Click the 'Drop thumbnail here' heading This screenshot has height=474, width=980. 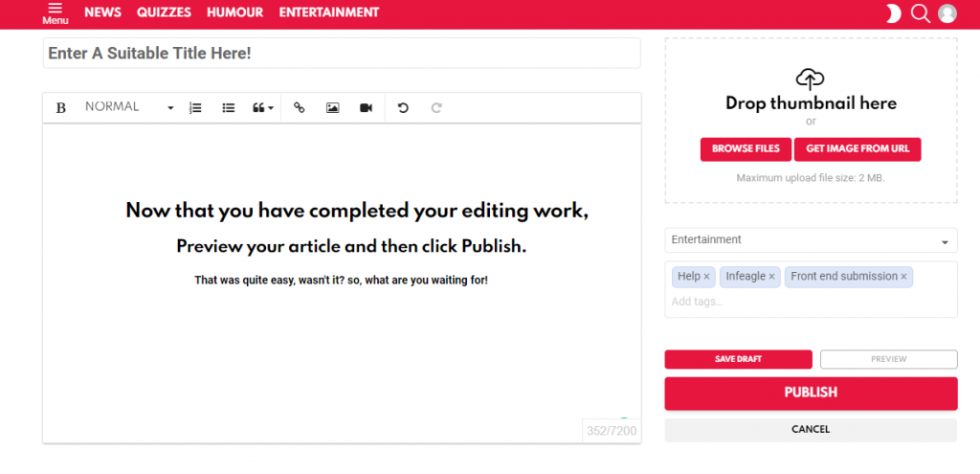click(x=811, y=103)
